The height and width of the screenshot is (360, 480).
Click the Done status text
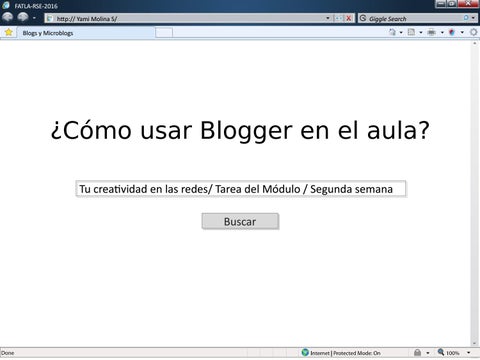click(x=7, y=353)
